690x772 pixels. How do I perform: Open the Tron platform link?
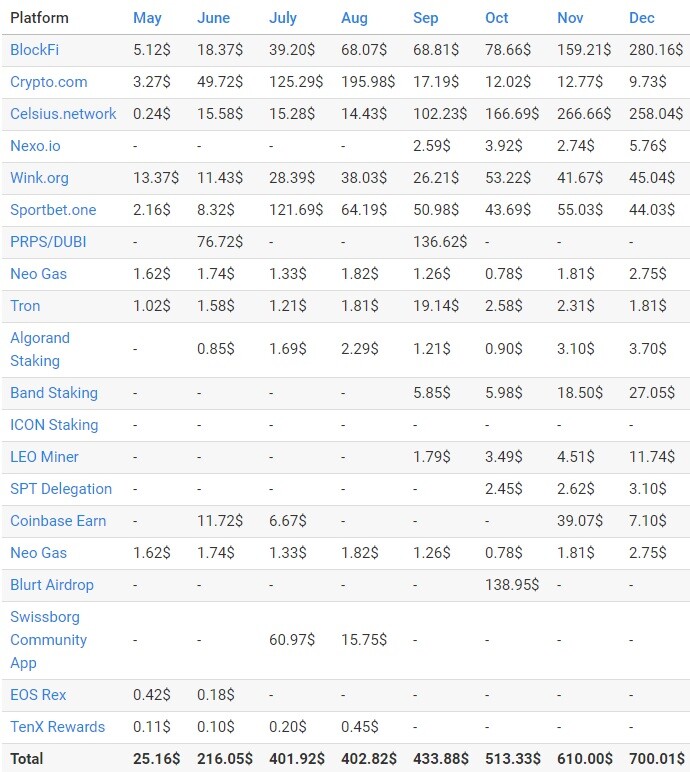(25, 306)
